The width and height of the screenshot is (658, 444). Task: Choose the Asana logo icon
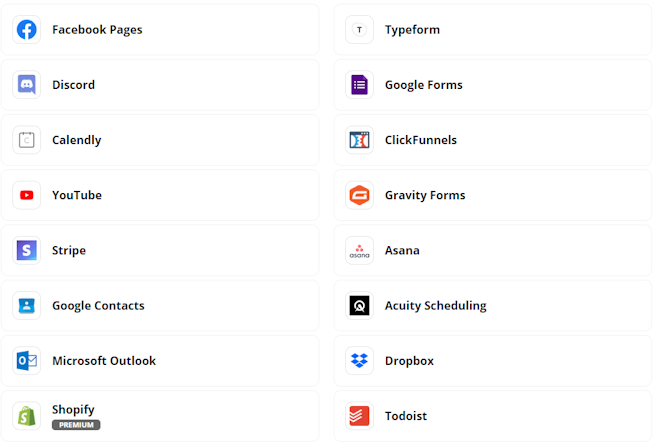(359, 250)
